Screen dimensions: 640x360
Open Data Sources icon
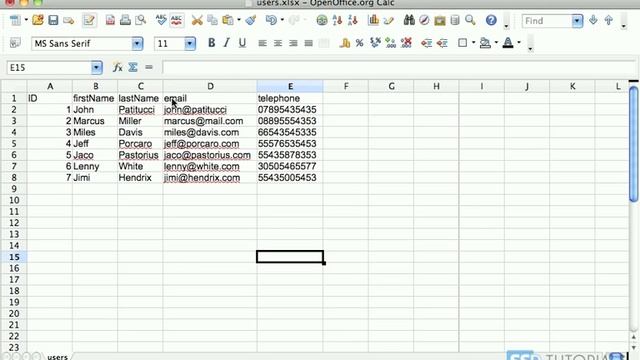pyautogui.click(x=455, y=20)
